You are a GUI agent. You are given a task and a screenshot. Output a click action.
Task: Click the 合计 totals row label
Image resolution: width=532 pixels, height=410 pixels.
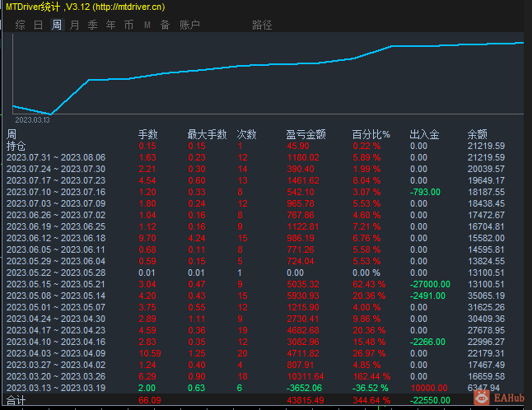tap(16, 400)
